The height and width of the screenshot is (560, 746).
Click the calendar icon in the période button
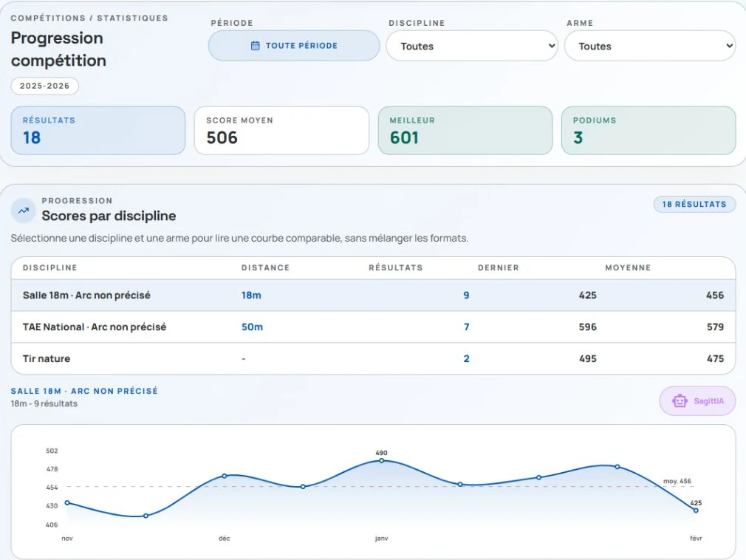coord(255,46)
